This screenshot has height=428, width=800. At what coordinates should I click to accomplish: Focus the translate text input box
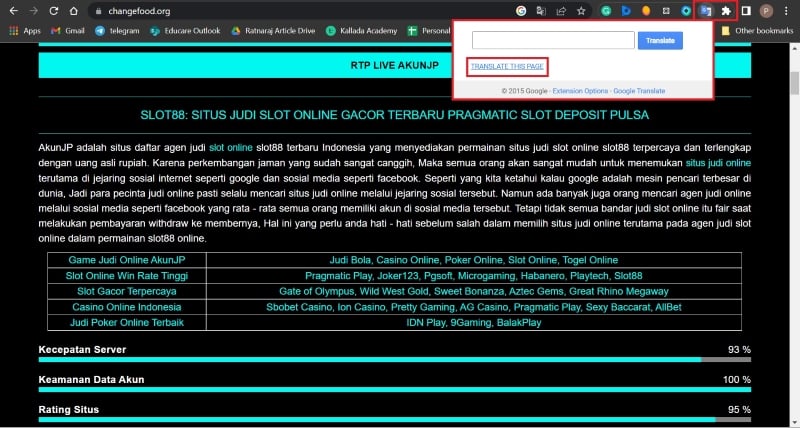pos(553,40)
